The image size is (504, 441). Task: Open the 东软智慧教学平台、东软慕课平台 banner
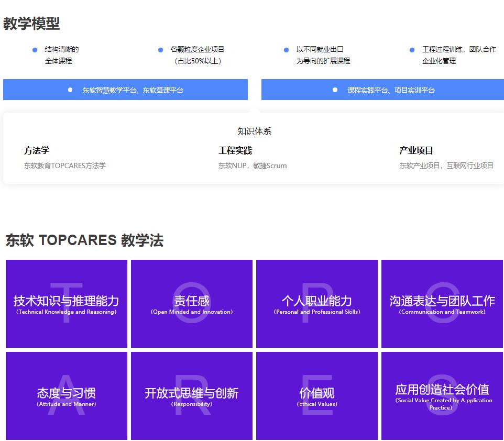click(126, 89)
